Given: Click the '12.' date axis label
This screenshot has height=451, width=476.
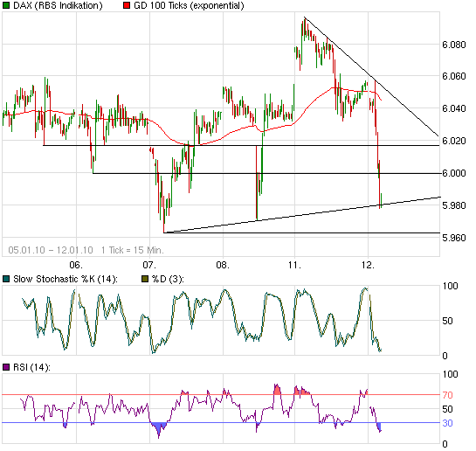Looking at the screenshot, I should (x=369, y=265).
